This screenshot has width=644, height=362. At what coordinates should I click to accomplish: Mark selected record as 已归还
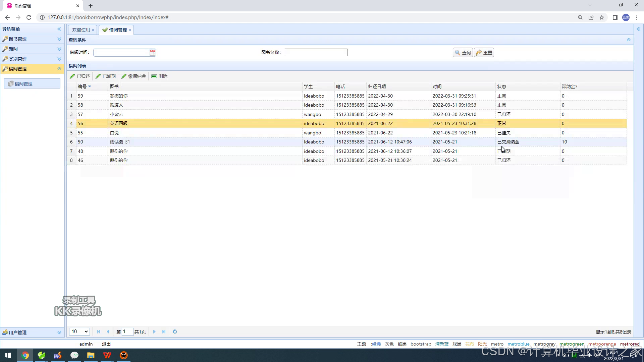coord(80,76)
